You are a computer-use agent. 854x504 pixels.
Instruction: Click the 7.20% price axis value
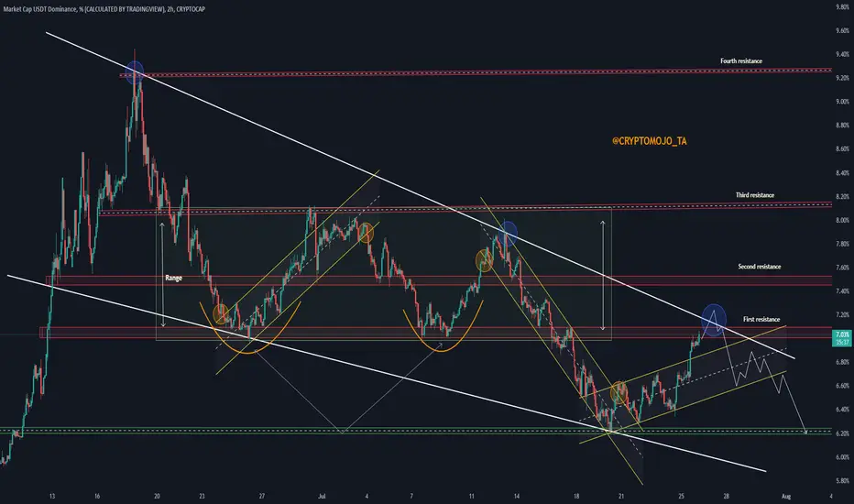842,315
